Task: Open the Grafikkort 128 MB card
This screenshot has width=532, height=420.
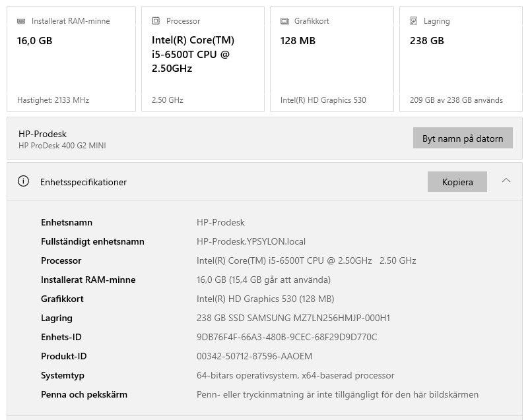Action: (332, 59)
